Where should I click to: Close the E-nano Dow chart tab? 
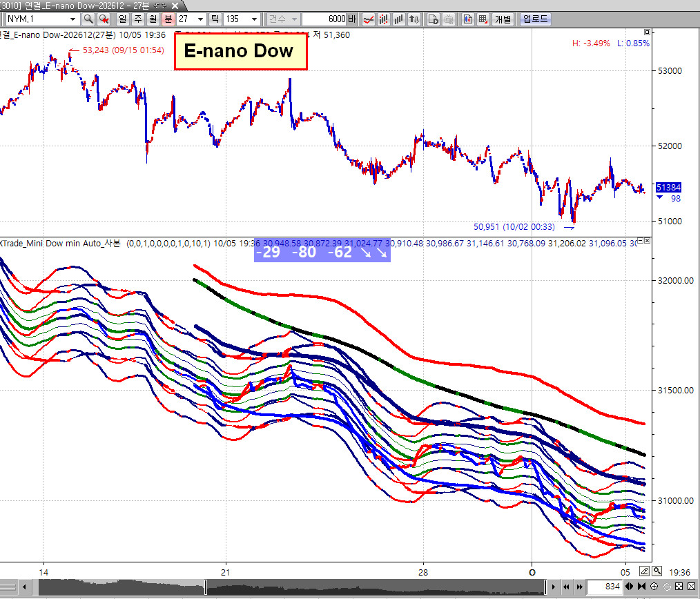click(x=175, y=6)
